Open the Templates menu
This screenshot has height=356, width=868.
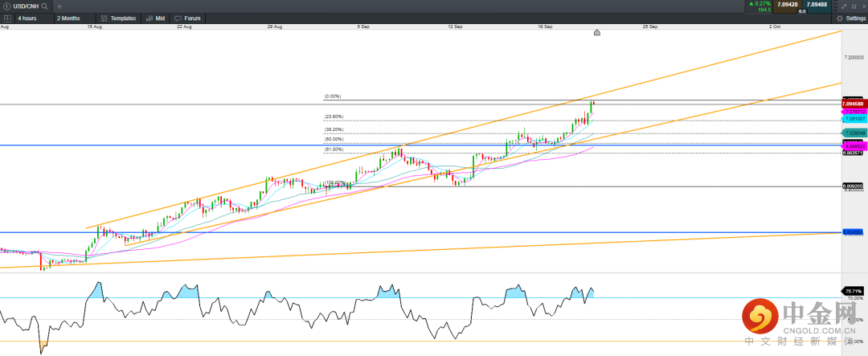[119, 18]
